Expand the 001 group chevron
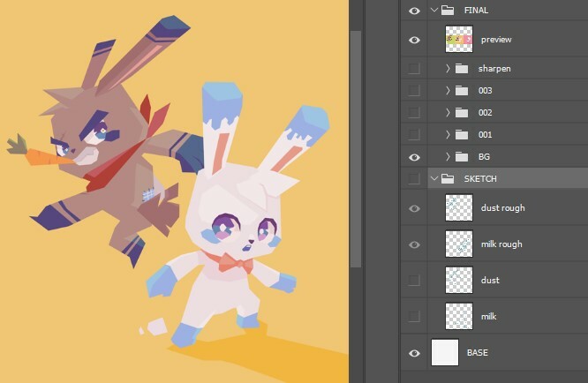This screenshot has height=383, width=588. coord(448,134)
